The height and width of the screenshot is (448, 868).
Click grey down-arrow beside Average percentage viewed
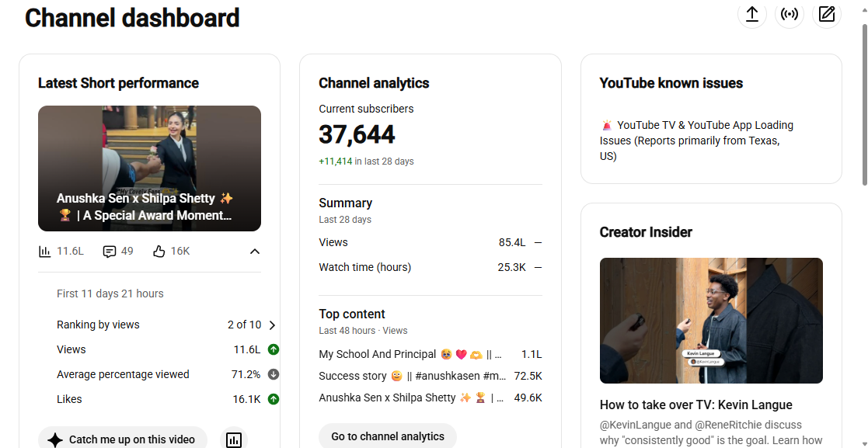(x=273, y=374)
